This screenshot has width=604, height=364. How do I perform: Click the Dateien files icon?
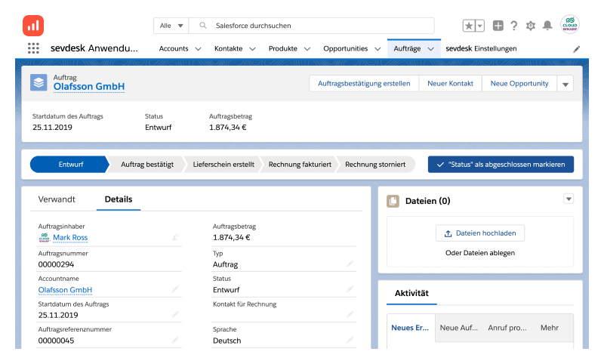[393, 201]
